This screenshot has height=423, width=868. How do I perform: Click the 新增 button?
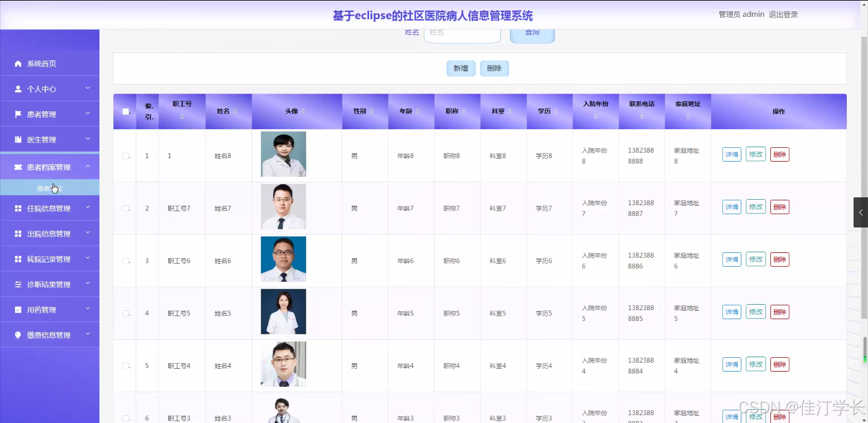tap(461, 68)
